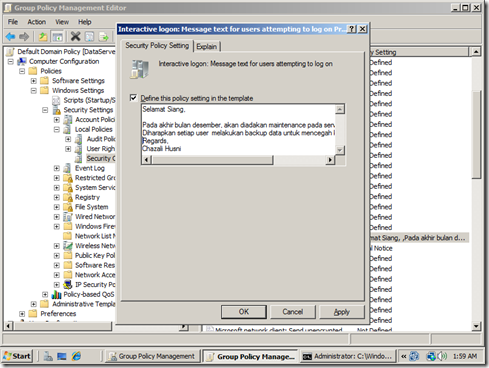Collapse the Local Policies node

[57, 129]
